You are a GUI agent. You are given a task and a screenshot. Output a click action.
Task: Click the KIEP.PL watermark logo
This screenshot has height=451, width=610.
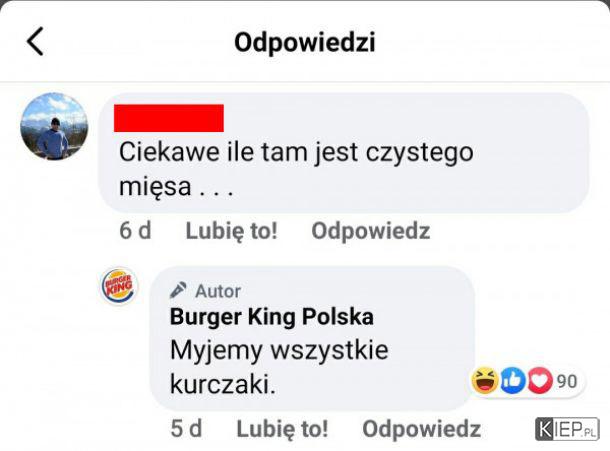click(x=567, y=429)
